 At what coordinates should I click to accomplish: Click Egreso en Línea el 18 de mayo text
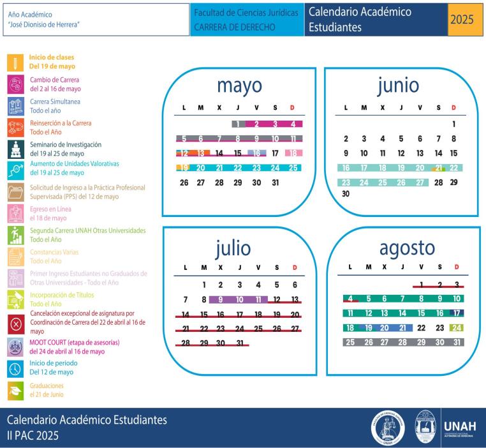[50, 213]
